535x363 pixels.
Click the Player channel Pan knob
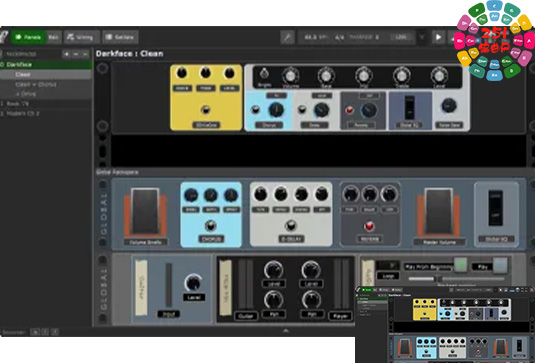point(311,300)
